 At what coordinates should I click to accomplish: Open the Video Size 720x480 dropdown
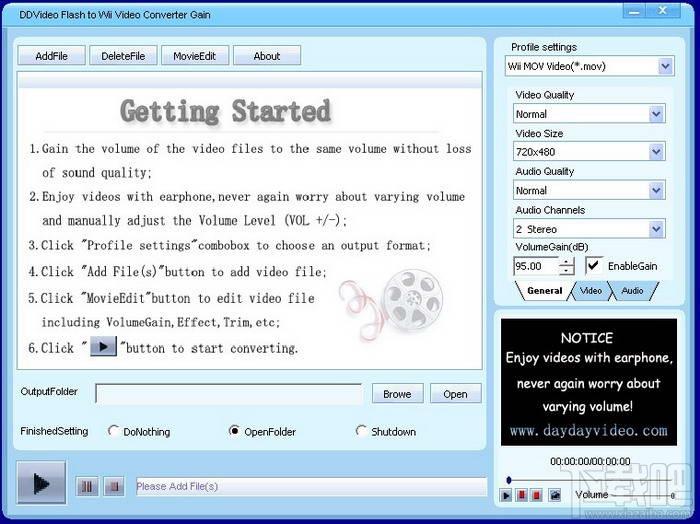click(x=656, y=152)
